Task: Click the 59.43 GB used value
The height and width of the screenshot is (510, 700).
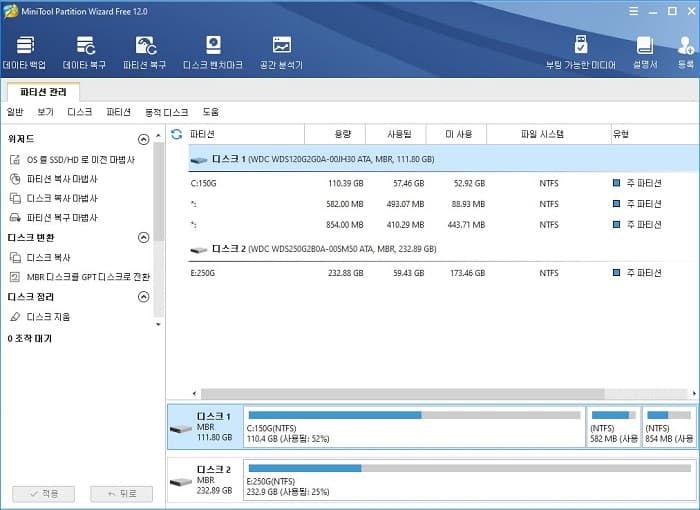Action: point(408,273)
